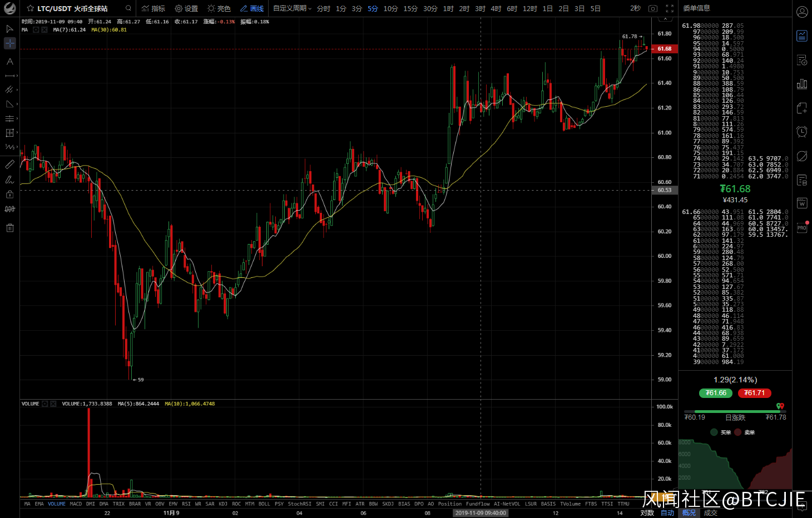The width and height of the screenshot is (812, 518).
Task: Expand the trend line tool options
Action: click(x=17, y=89)
